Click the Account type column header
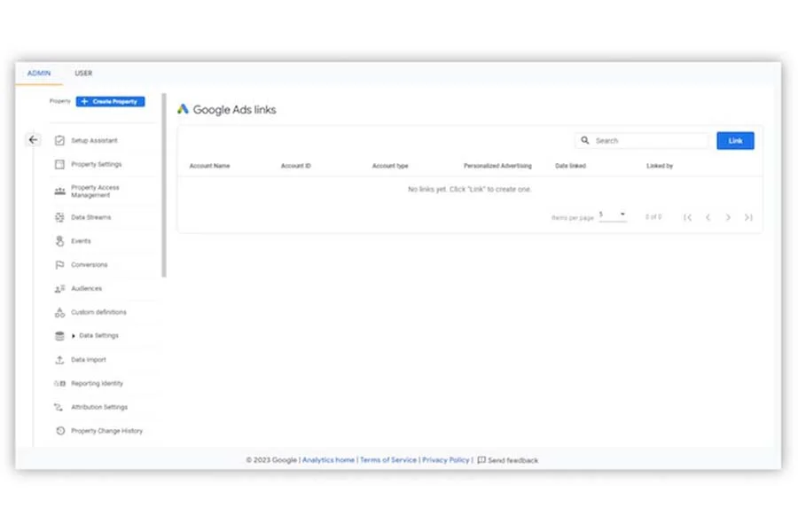Screen dimensions: 798x532 click(x=390, y=166)
